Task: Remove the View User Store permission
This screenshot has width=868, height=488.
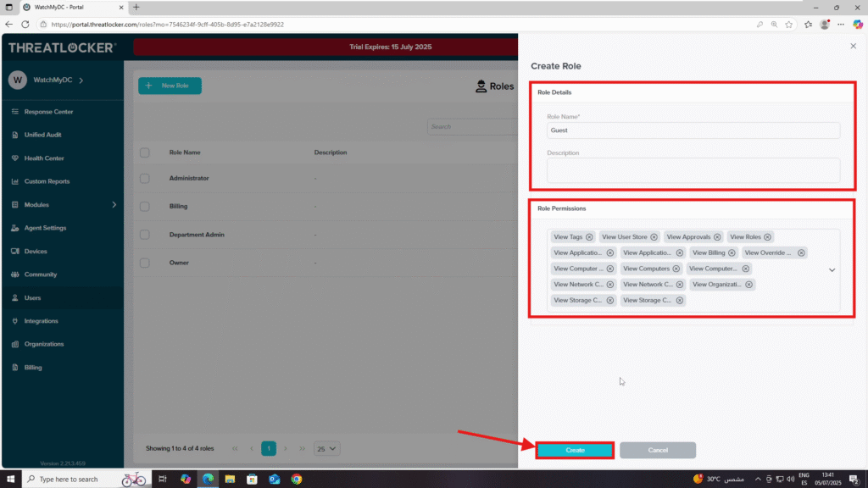Action: click(654, 237)
